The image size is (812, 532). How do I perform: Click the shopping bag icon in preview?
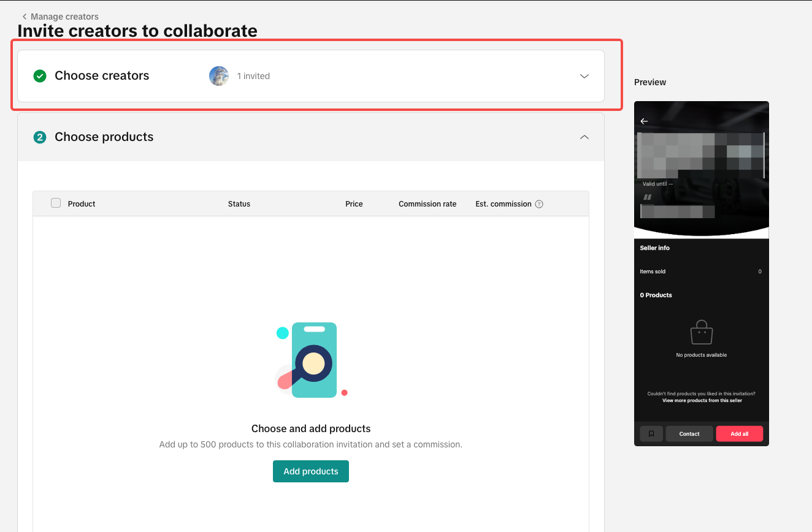tap(701, 333)
